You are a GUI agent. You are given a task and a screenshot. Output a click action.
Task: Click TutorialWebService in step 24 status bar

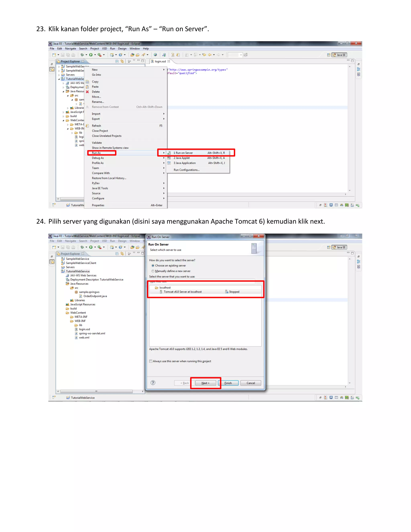click(x=81, y=398)
